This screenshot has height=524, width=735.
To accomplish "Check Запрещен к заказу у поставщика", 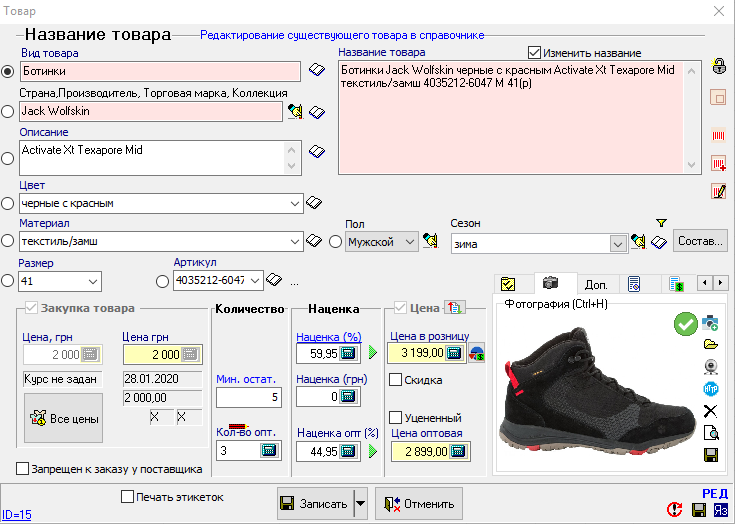I will pos(22,469).
